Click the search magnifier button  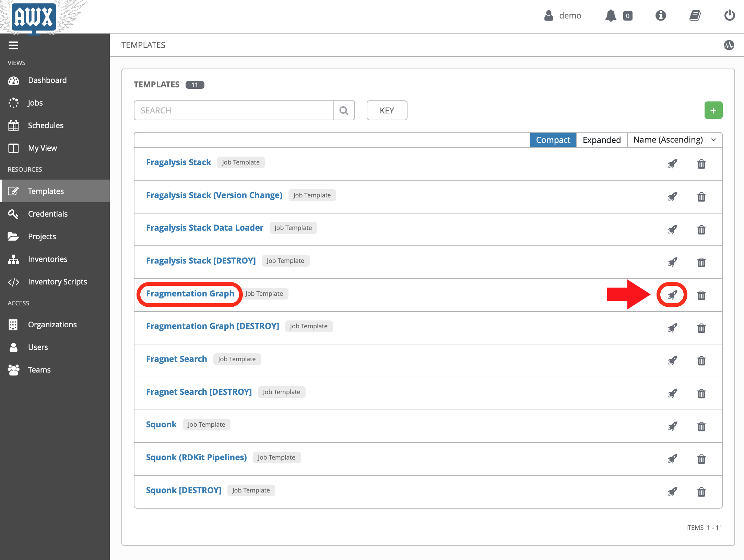344,110
